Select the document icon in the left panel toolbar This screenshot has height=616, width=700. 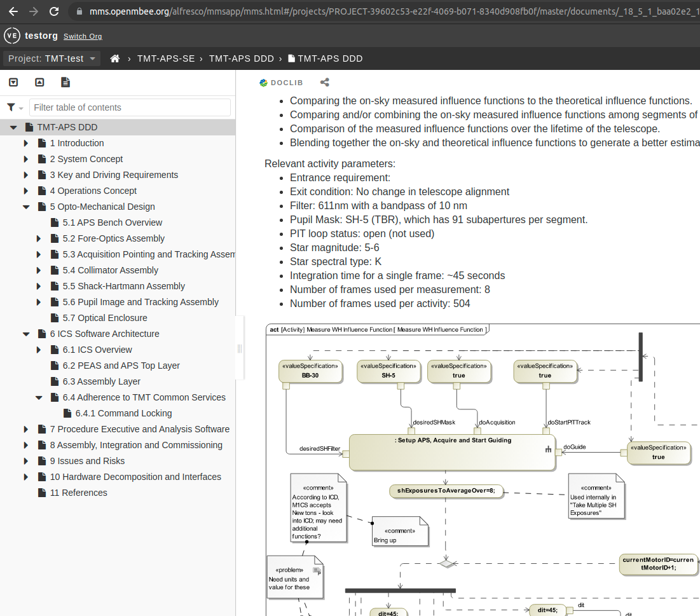pos(65,82)
